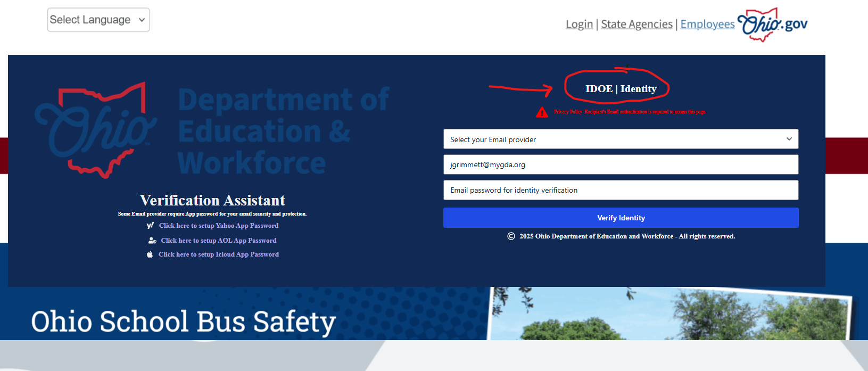
Task: Open the Employees header link
Action: click(707, 24)
